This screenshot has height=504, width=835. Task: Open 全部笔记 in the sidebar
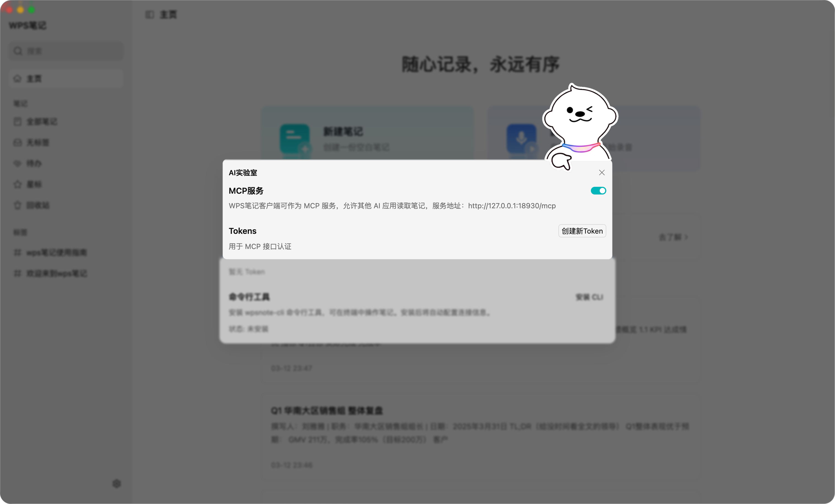42,122
